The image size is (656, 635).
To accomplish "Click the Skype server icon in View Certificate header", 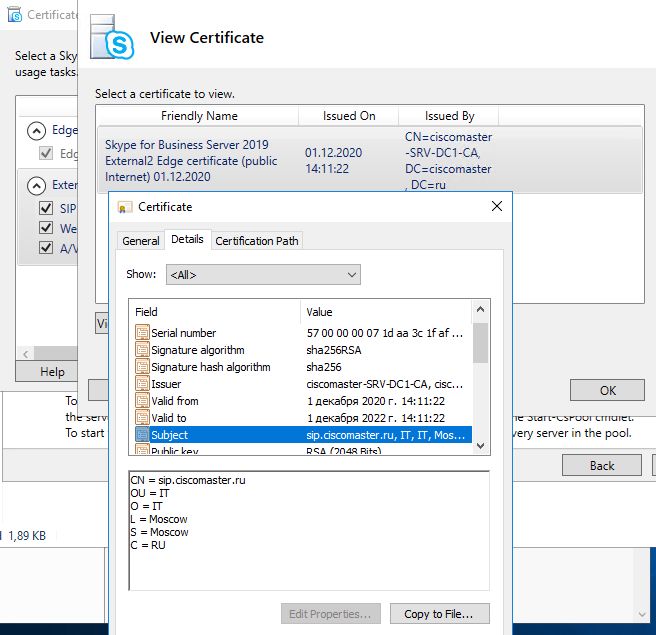I will pyautogui.click(x=112, y=38).
